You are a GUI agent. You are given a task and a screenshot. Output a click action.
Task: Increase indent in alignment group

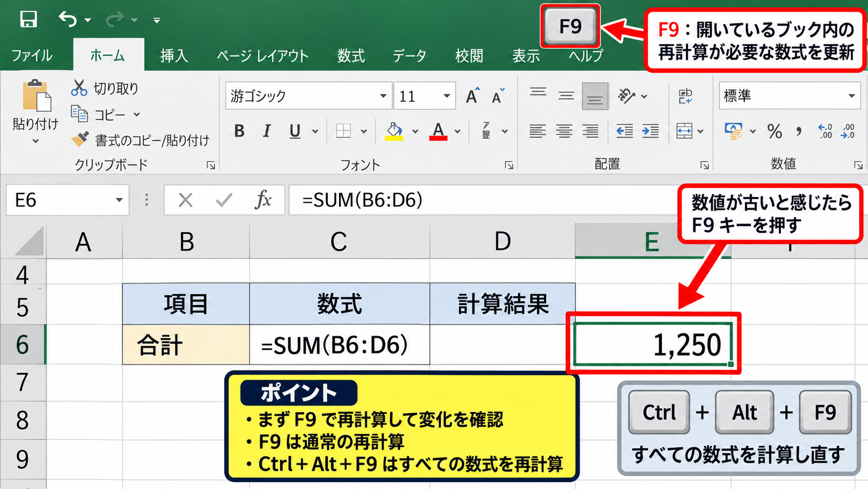tap(650, 131)
